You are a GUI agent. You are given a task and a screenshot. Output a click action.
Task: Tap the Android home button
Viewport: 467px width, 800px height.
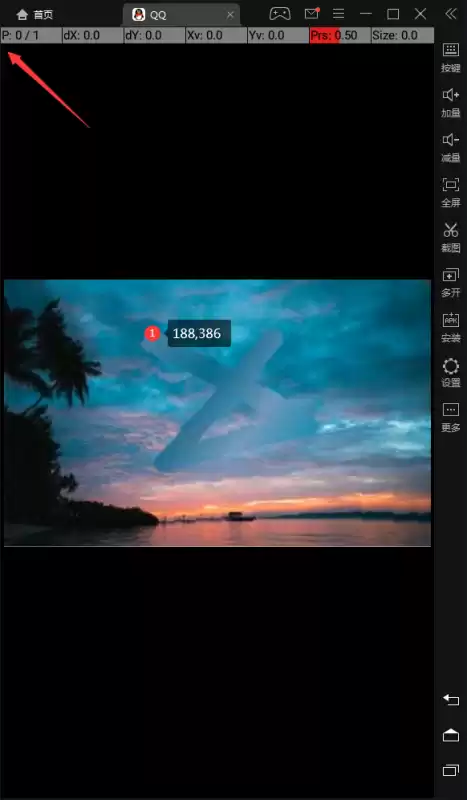click(451, 735)
